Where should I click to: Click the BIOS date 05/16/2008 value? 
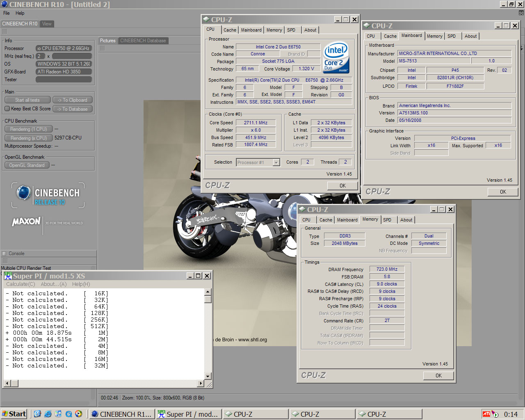(x=454, y=121)
